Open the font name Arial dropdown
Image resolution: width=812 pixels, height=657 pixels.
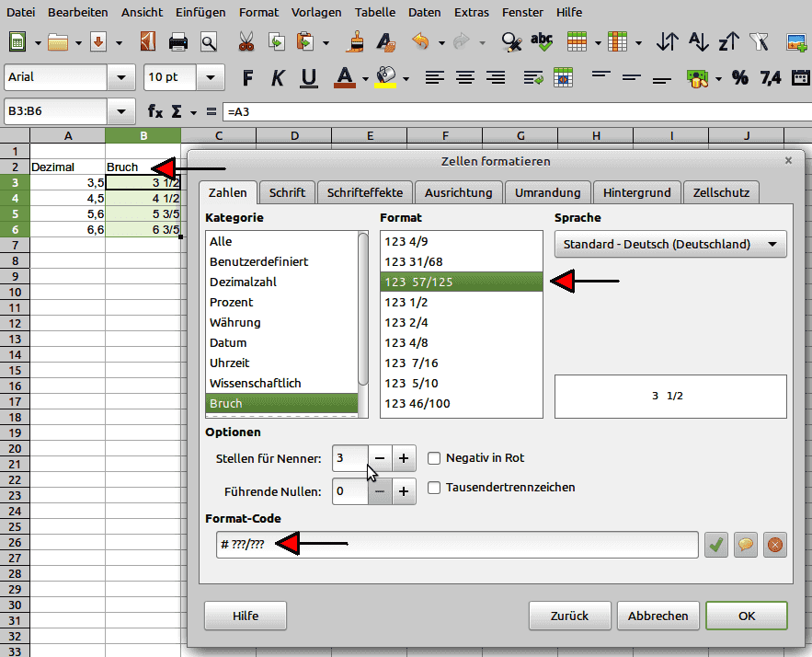120,77
